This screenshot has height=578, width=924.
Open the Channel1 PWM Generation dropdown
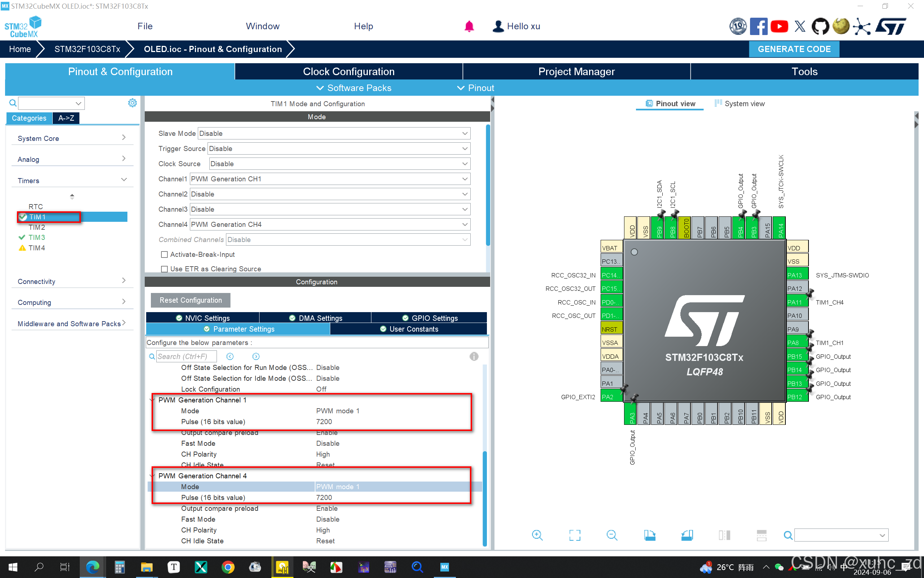[330, 179]
